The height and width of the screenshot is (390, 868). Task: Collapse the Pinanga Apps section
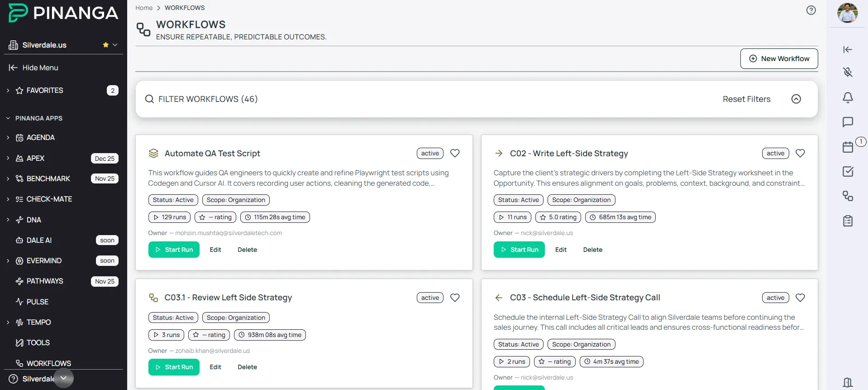[8, 118]
